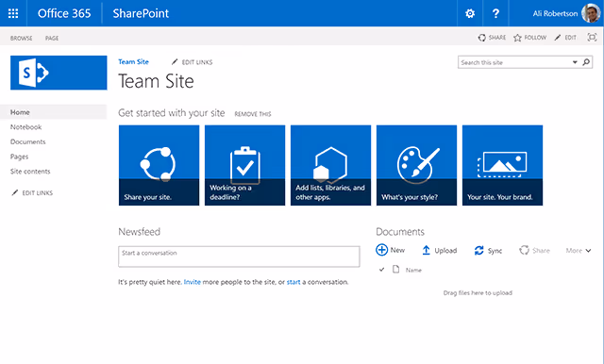Screen dimensions: 604x364
Task: Open Pages in left navigation
Action: pyautogui.click(x=19, y=157)
